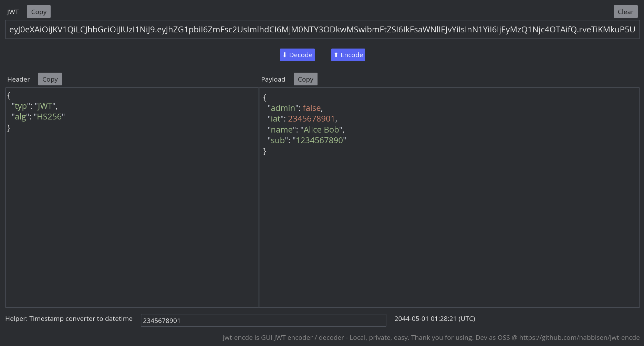Copy the decoded Header JSON
The width and height of the screenshot is (644, 346).
coord(50,79)
